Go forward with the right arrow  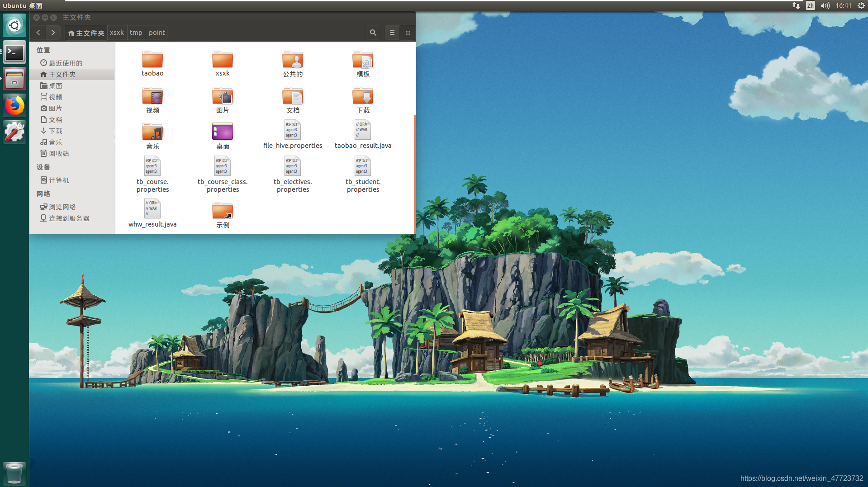tap(53, 33)
